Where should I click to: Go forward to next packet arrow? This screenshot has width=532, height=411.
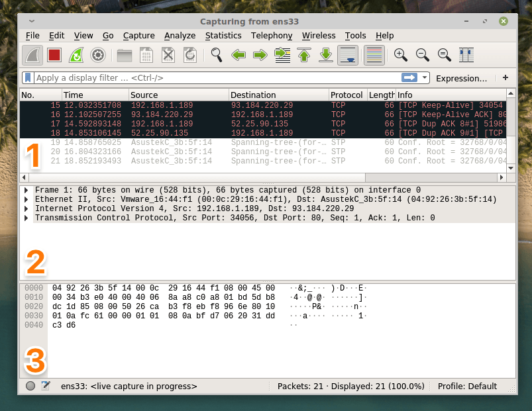260,55
